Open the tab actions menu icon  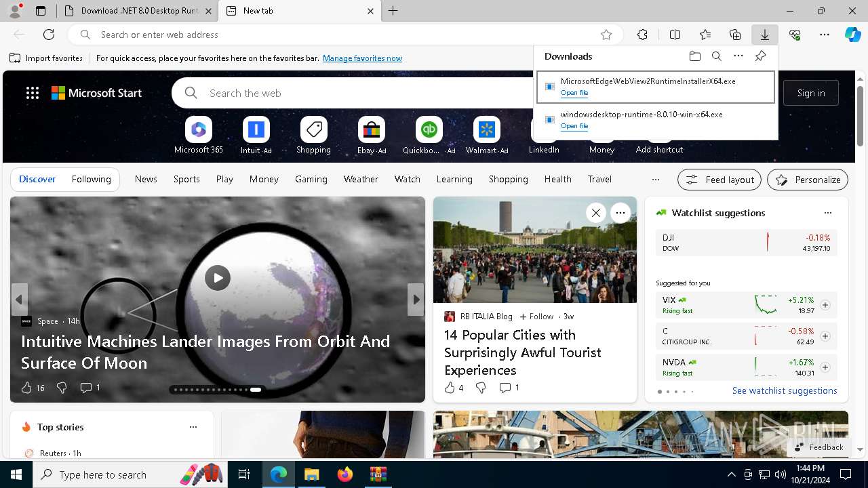(41, 11)
